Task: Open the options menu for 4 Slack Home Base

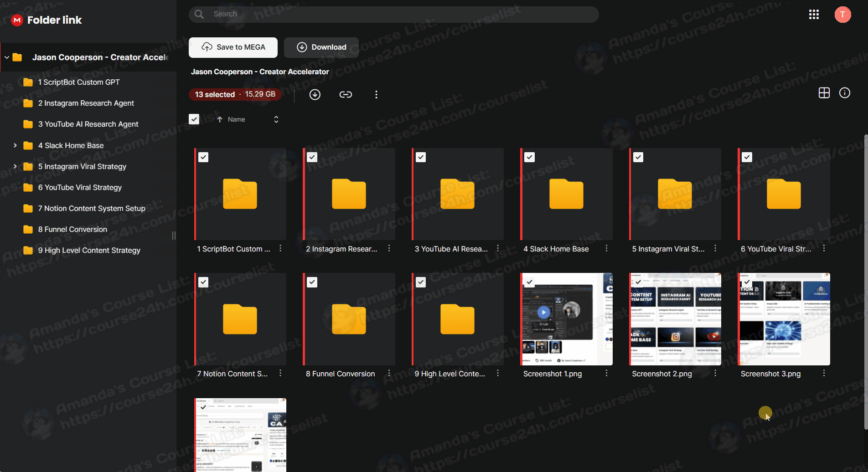Action: point(606,248)
